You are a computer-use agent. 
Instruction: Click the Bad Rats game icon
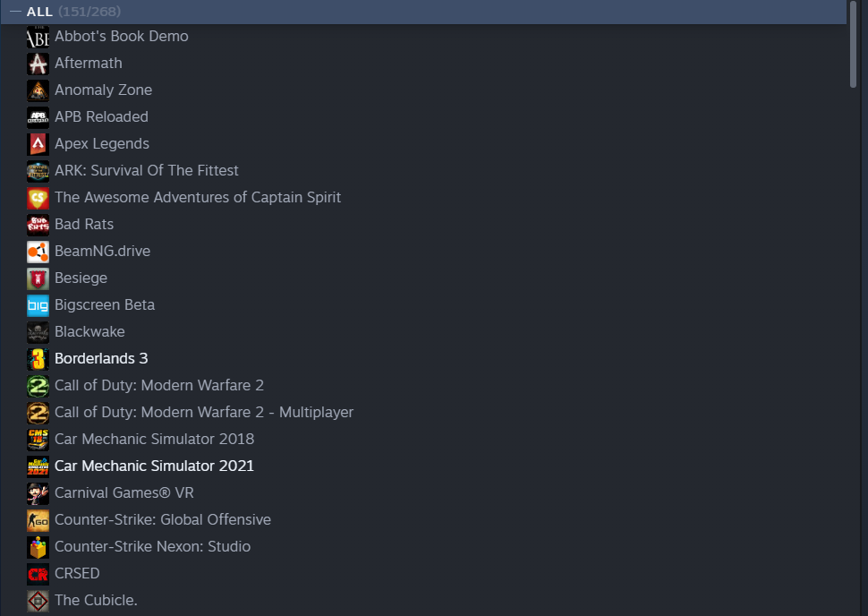[x=38, y=224]
